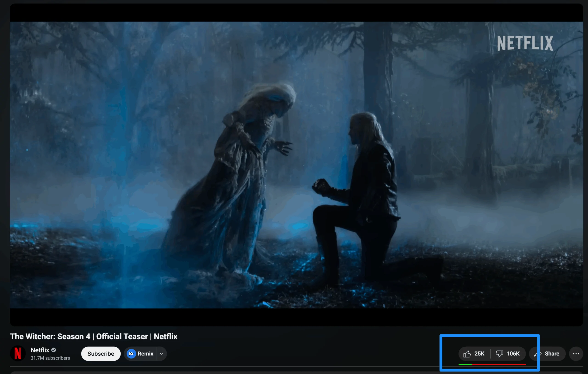
Task: Click the video player frame to pause
Action: point(297,165)
